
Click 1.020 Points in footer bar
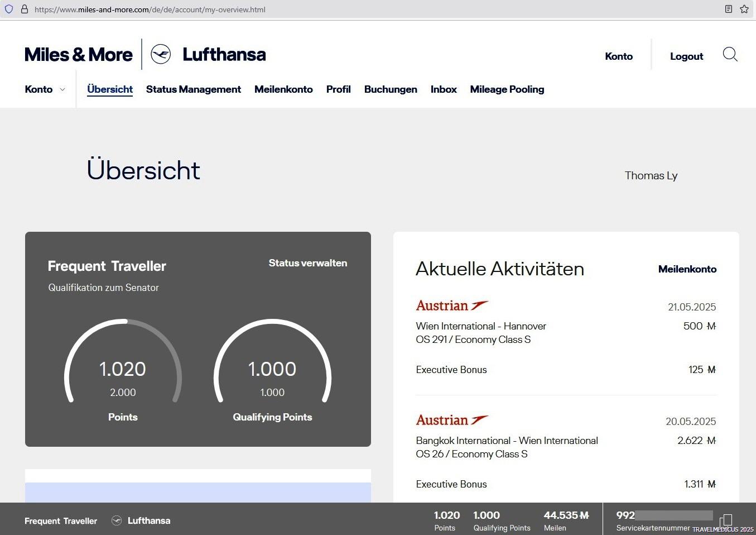click(447, 520)
